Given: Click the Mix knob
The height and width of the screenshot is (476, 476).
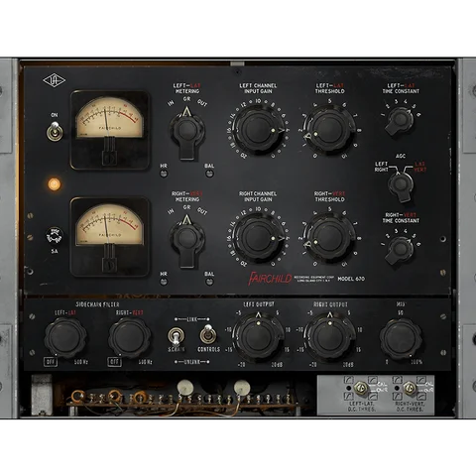Looking at the screenshot, I should coord(401,338).
